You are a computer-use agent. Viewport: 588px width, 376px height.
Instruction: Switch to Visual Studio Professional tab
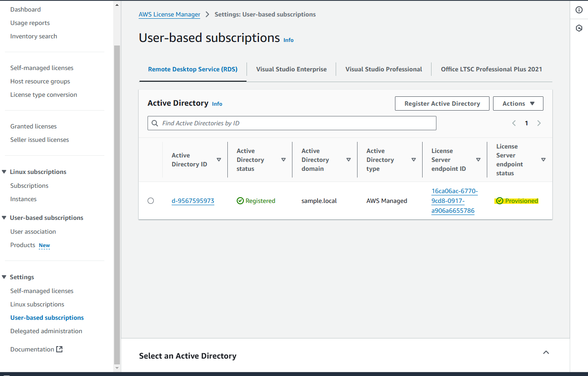(x=384, y=69)
